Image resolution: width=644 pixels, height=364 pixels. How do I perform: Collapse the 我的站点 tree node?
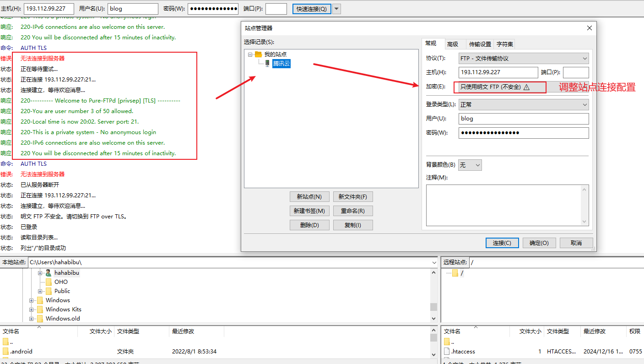pos(250,54)
